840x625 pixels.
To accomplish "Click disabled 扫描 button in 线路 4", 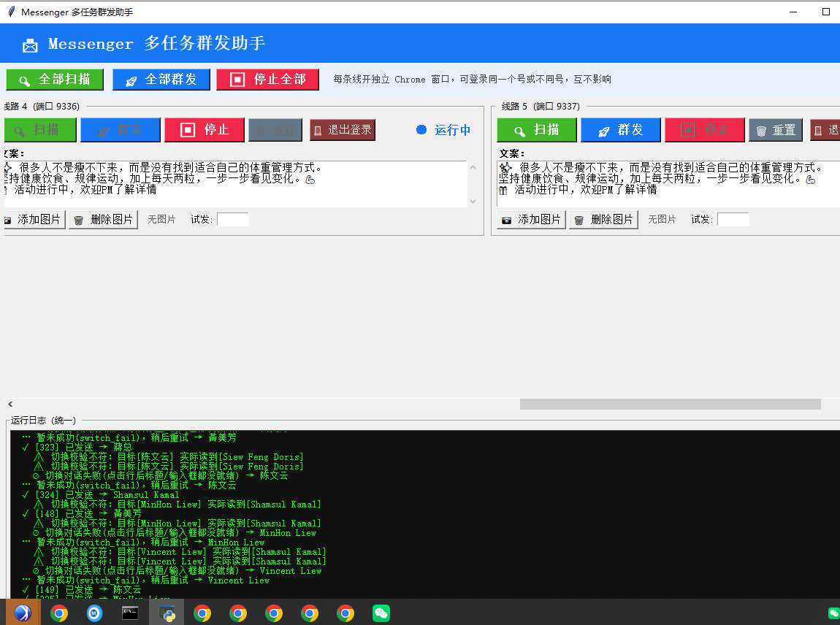I will point(40,130).
